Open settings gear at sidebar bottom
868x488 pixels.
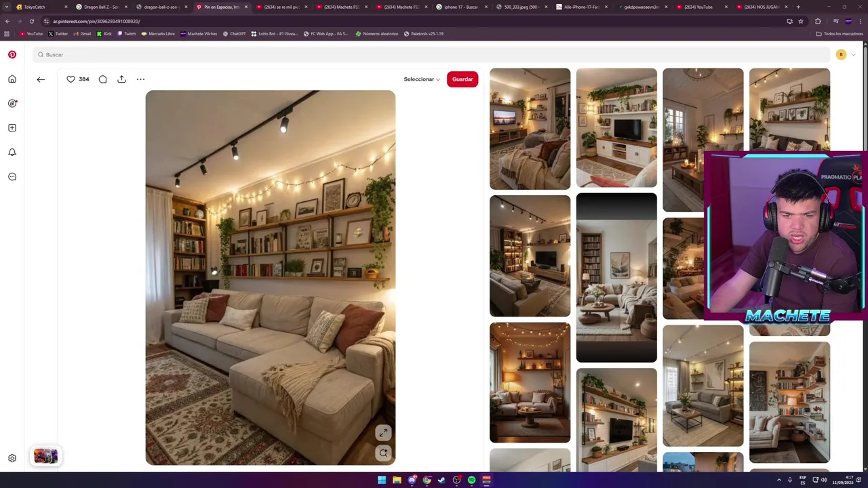(12, 458)
